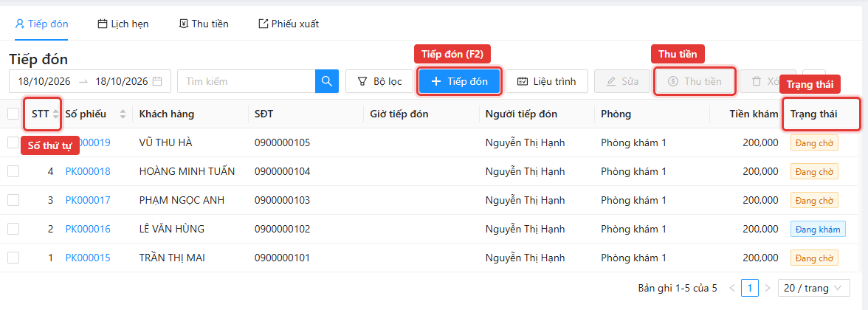The height and width of the screenshot is (310, 868).
Task: Open the Tiếp đón tab
Action: pyautogui.click(x=41, y=24)
